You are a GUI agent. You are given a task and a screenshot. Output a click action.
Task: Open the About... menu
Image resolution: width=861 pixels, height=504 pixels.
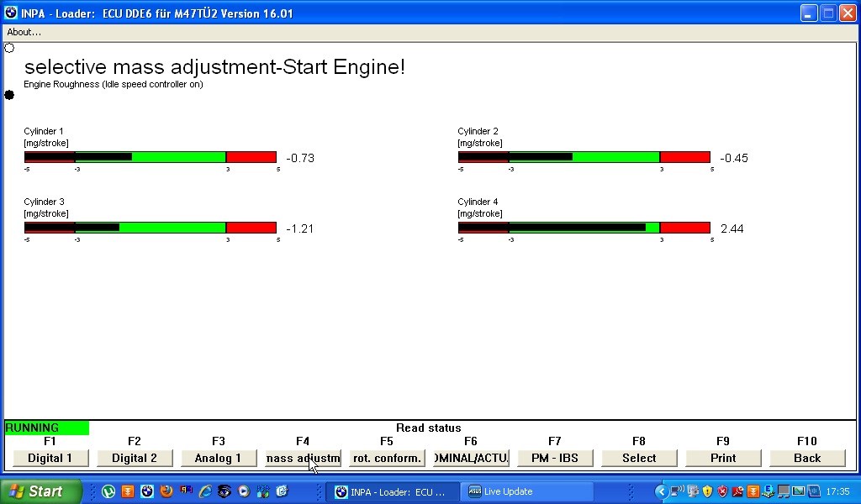24,32
